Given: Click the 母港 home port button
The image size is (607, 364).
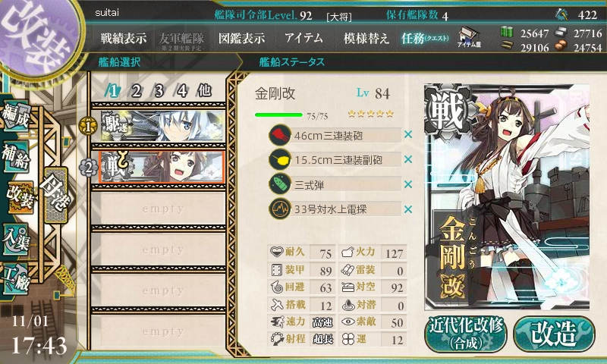Looking at the screenshot, I should pos(55,195).
